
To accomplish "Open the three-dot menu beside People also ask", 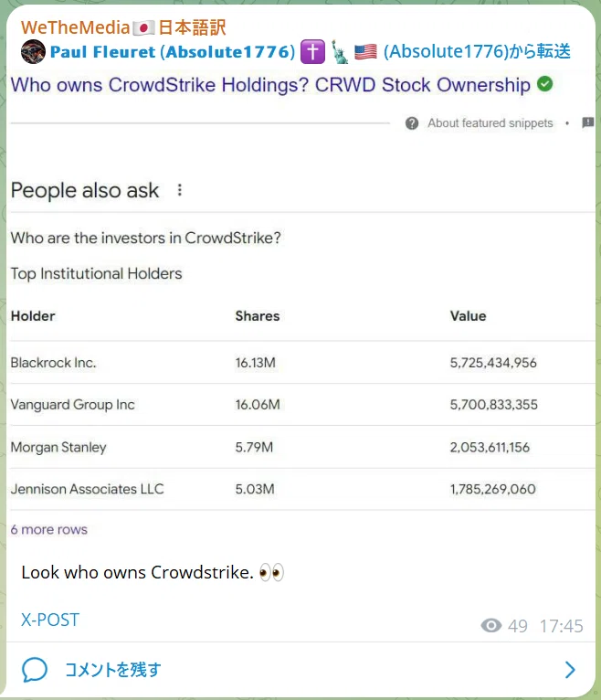I will coord(179,190).
